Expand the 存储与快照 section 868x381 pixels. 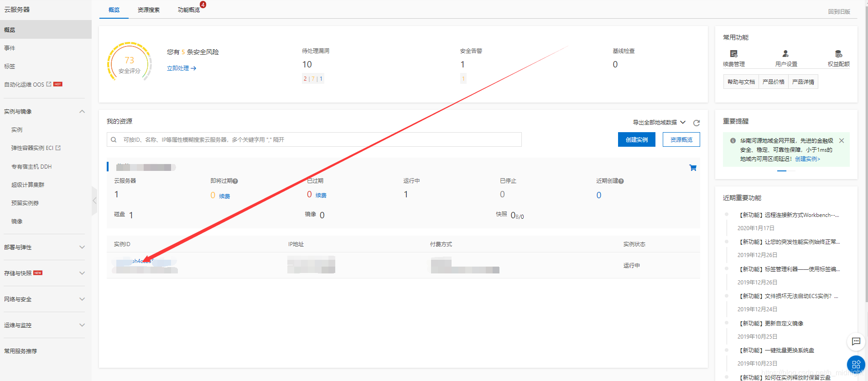point(82,273)
